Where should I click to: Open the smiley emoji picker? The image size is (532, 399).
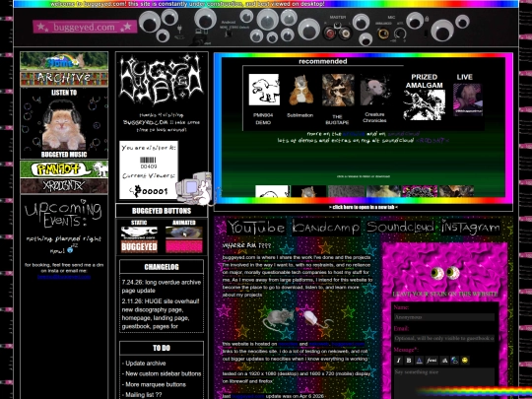coord(465,361)
